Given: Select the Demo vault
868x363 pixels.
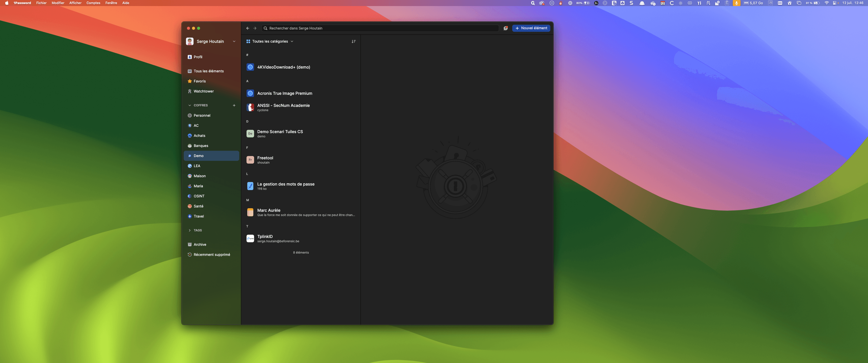Looking at the screenshot, I should pos(211,156).
